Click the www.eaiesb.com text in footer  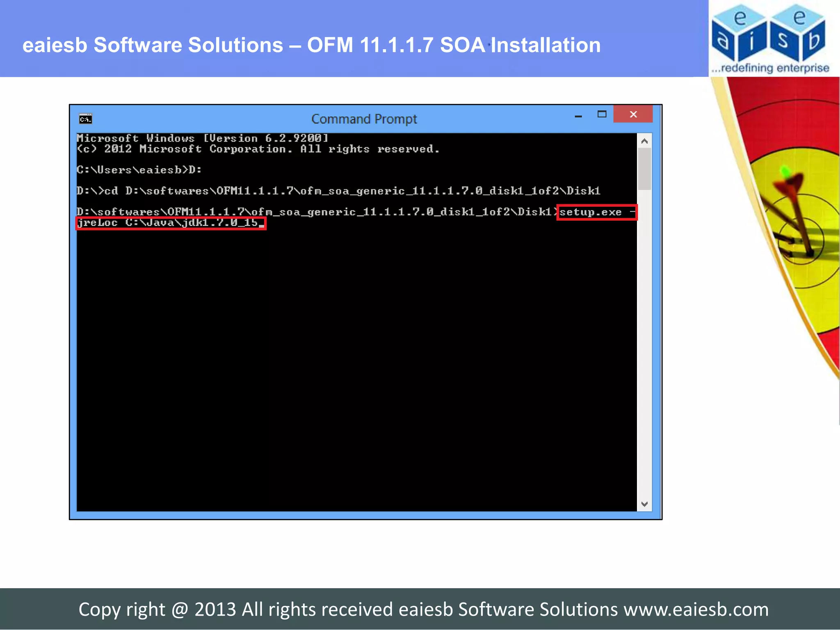696,609
